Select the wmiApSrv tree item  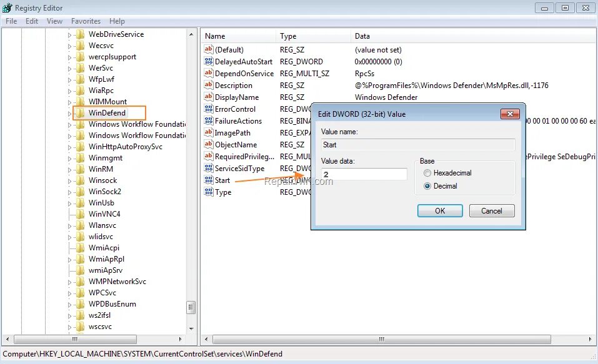click(106, 270)
